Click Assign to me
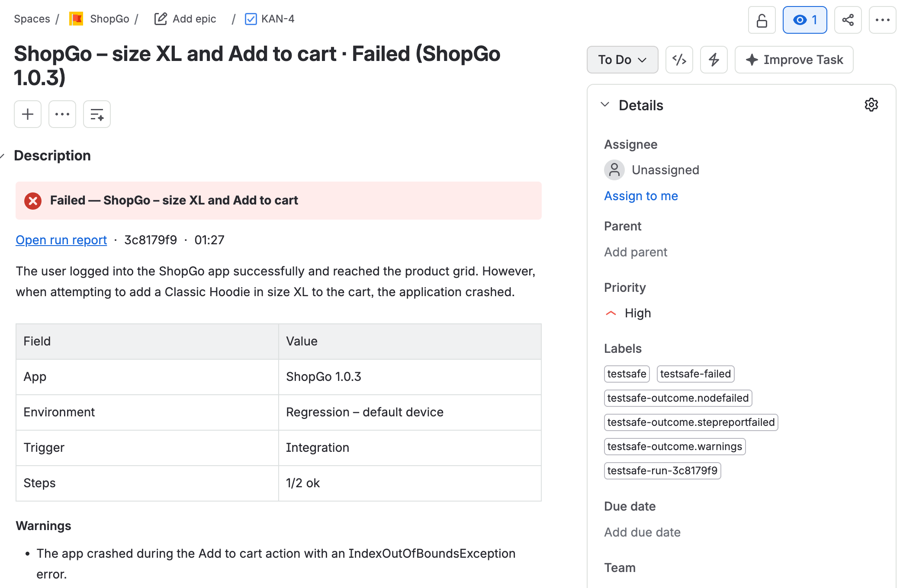This screenshot has height=588, width=900. pos(641,196)
